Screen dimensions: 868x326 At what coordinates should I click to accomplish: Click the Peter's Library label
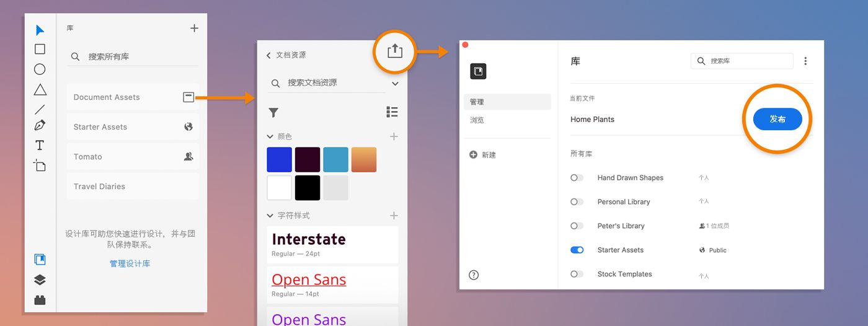click(x=621, y=226)
